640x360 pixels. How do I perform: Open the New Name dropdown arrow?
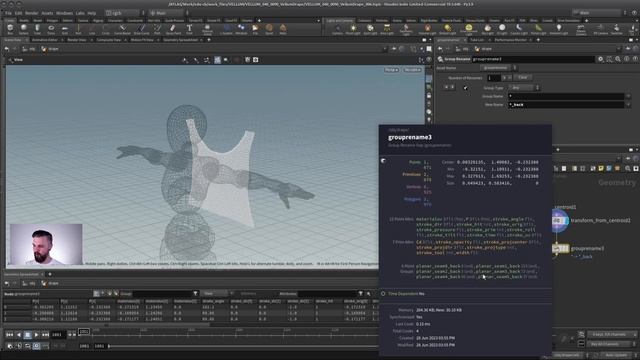(628, 105)
